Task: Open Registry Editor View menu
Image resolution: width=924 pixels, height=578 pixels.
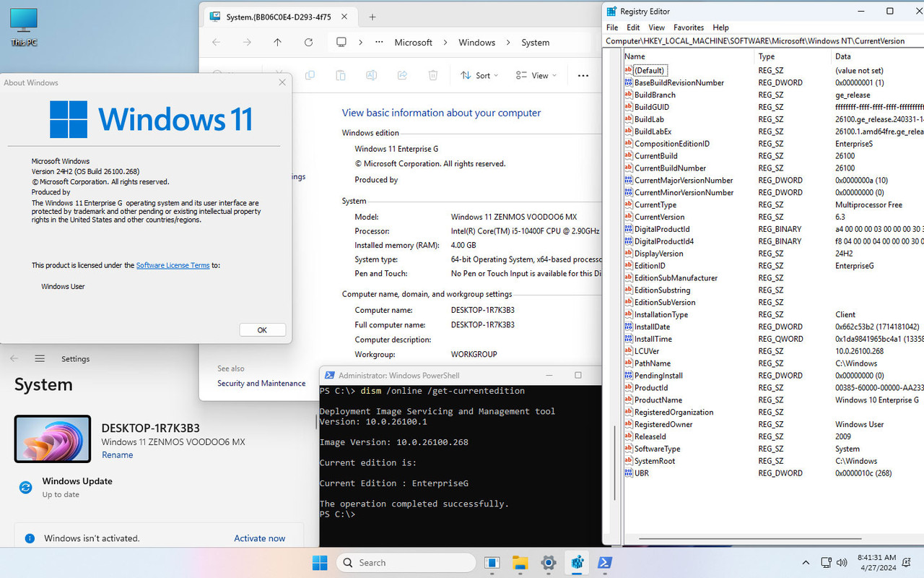Action: pyautogui.click(x=656, y=27)
